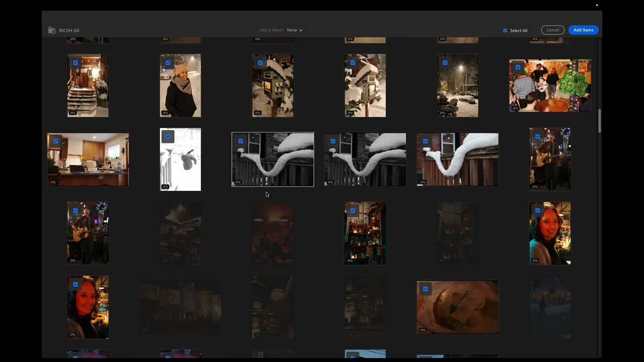Select the guitarist thumbnail beside the color snow railing
Viewport: 644px width, 362px height.
pyautogui.click(x=550, y=159)
